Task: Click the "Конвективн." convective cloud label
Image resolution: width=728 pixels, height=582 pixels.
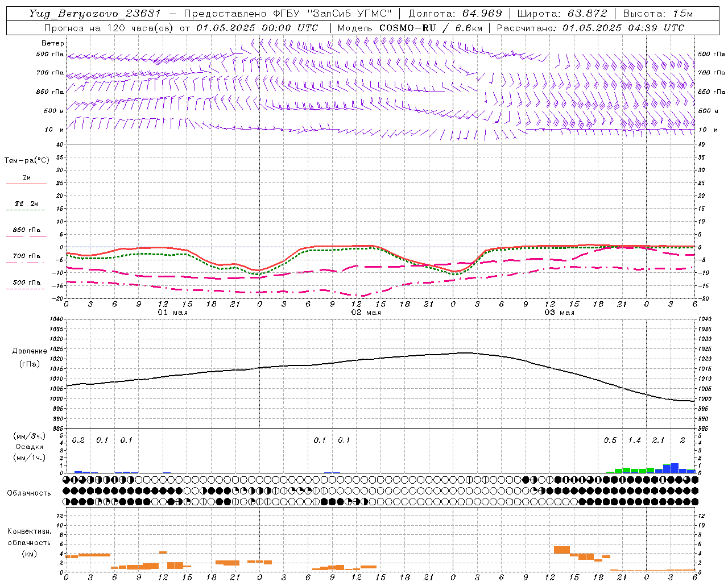Action: [30, 531]
